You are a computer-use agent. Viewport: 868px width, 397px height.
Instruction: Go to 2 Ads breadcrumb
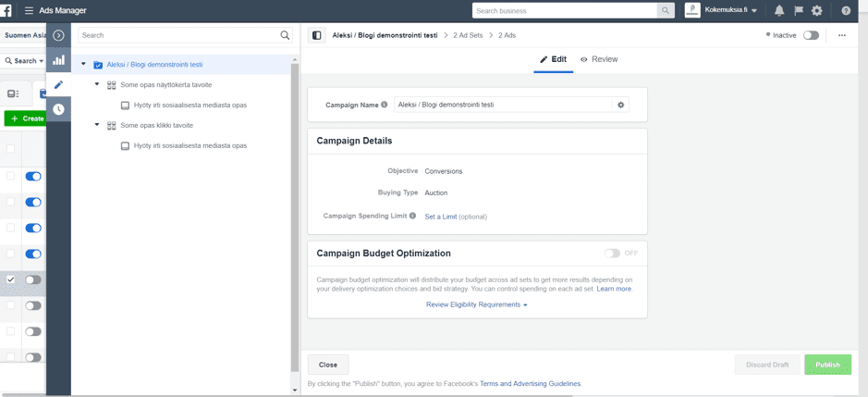coord(507,35)
